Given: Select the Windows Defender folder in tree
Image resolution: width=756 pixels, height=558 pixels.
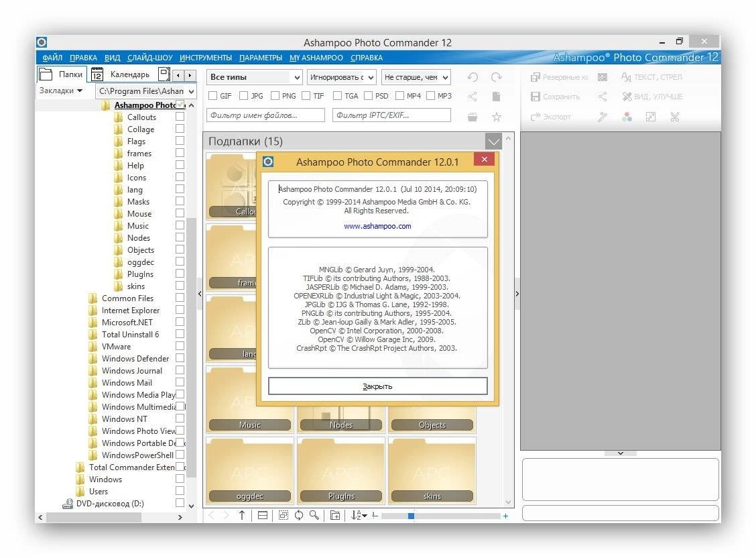Looking at the screenshot, I should (x=135, y=358).
